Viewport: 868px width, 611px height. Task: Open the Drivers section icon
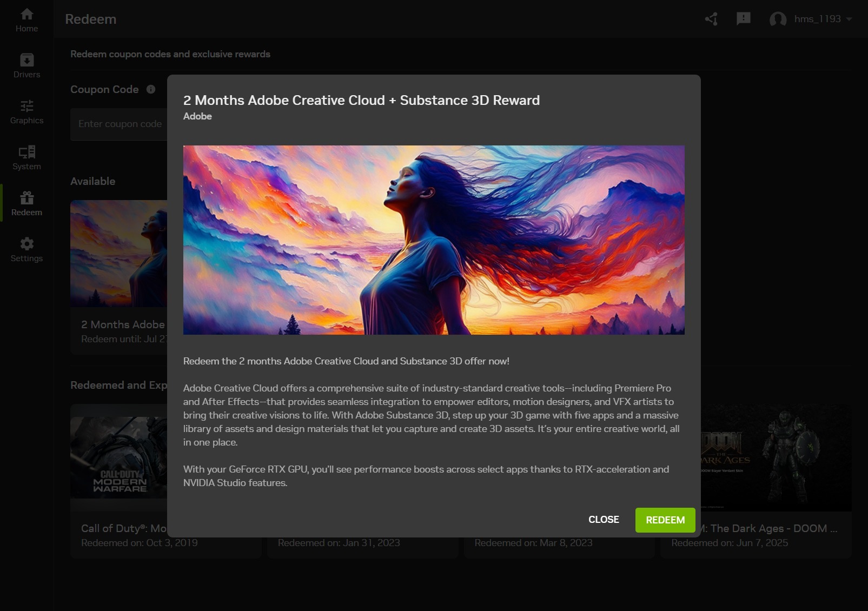[26, 59]
